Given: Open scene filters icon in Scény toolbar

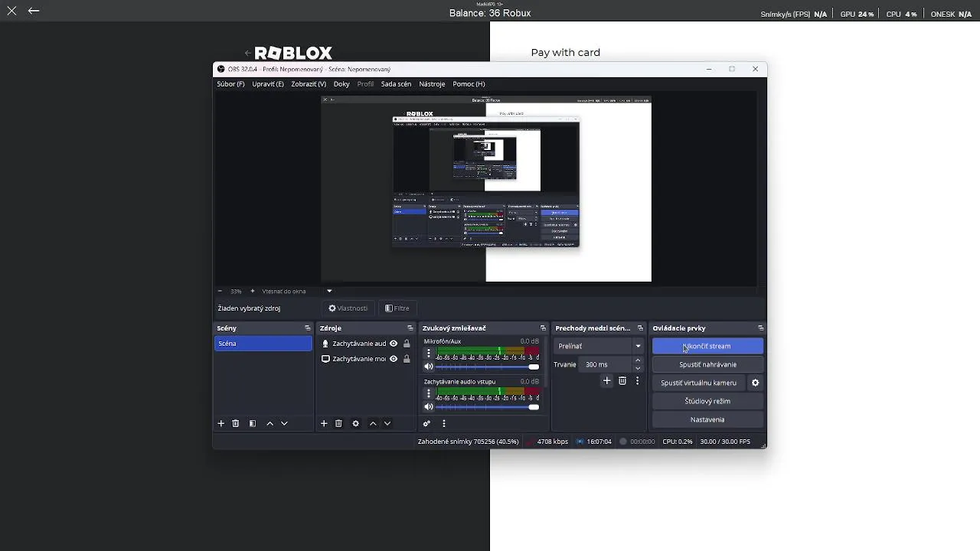Looking at the screenshot, I should pyautogui.click(x=253, y=423).
